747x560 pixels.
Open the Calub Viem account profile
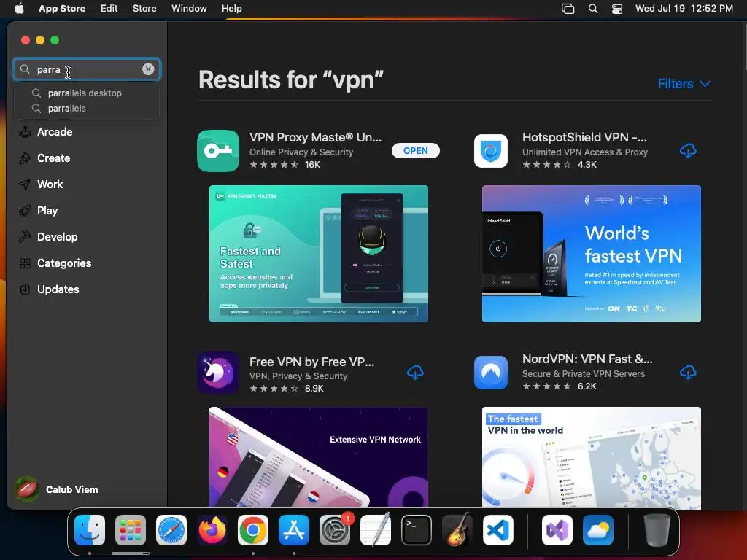click(x=56, y=489)
